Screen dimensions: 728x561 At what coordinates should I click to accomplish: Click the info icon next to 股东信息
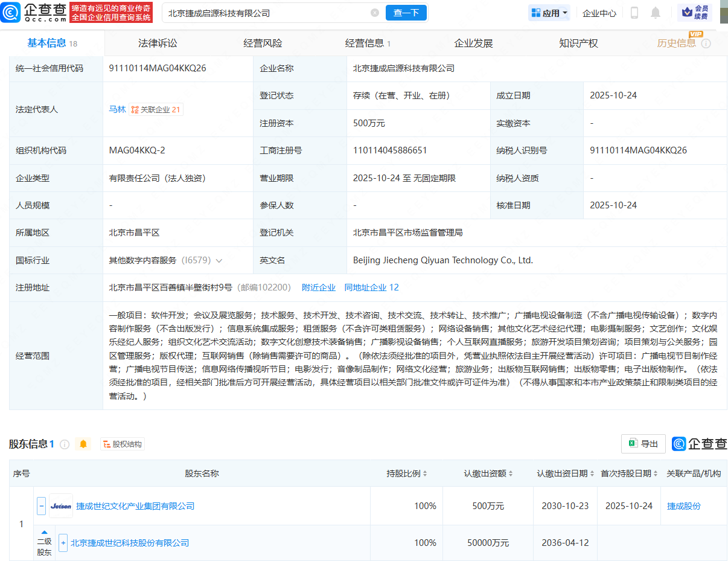[x=65, y=444]
